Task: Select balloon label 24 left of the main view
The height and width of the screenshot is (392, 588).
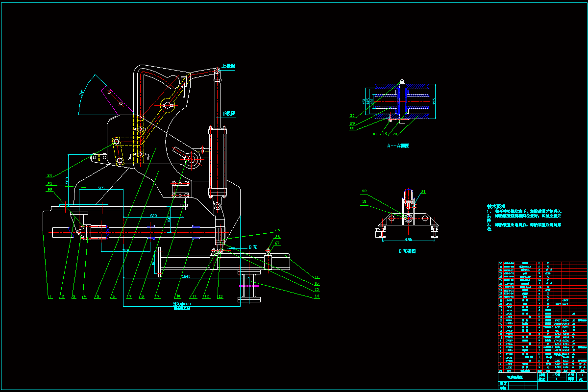Action: click(49, 175)
